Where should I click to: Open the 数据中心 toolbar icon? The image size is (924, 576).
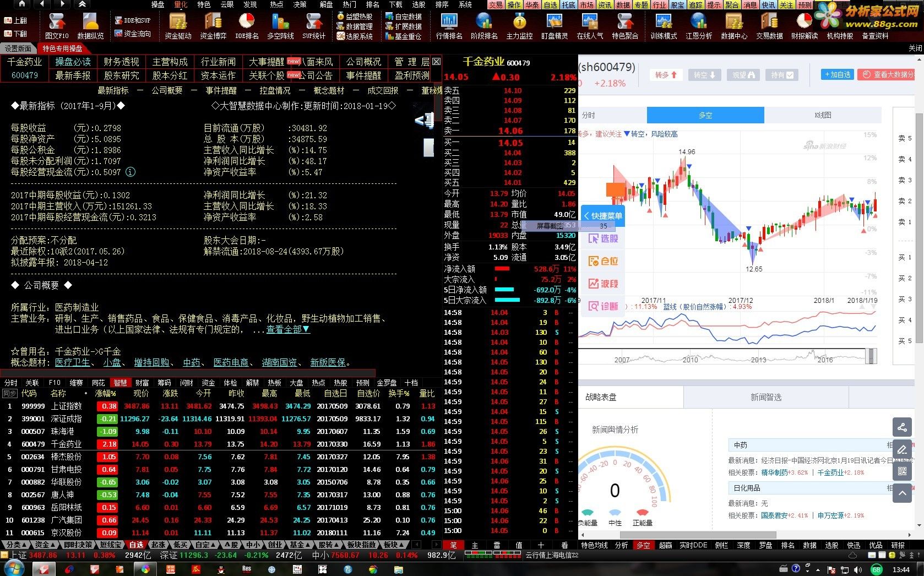pyautogui.click(x=734, y=25)
